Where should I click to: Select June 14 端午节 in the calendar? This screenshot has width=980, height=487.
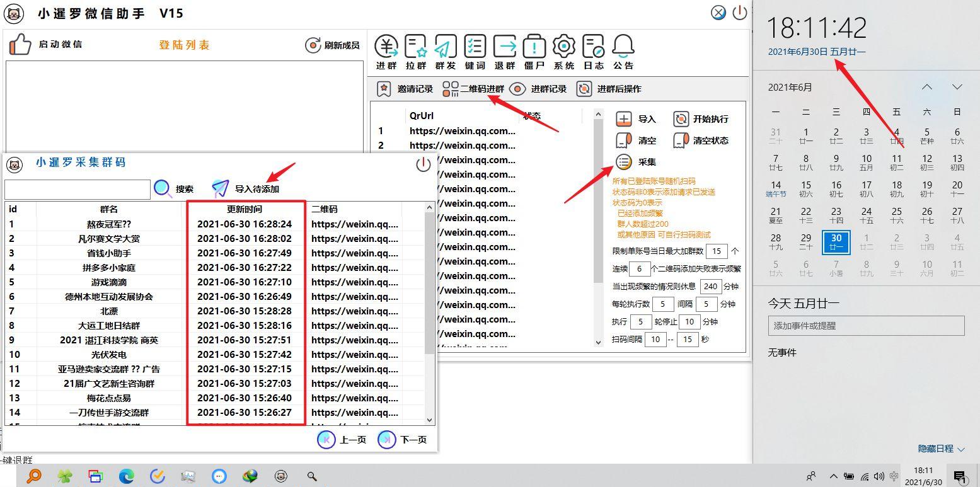pos(776,189)
